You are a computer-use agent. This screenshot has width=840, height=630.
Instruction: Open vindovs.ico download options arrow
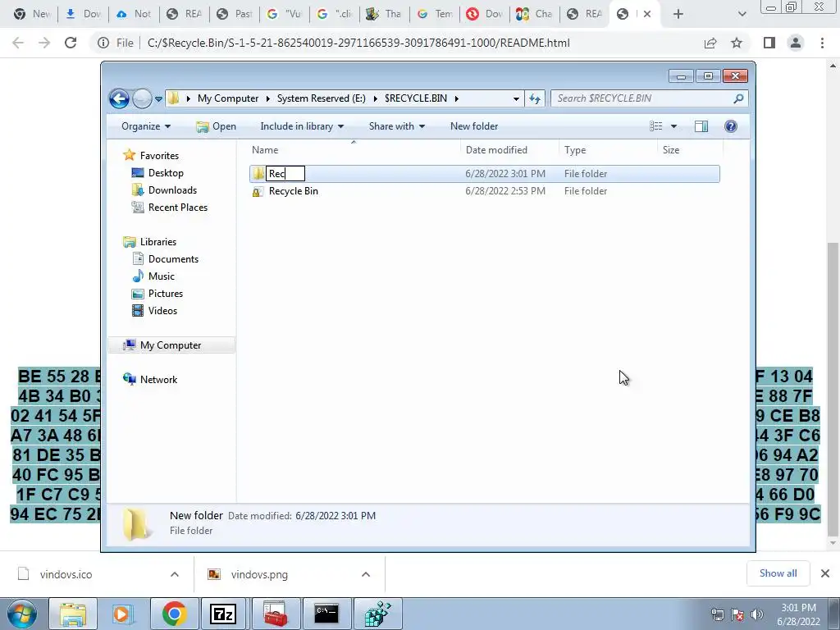point(175,574)
